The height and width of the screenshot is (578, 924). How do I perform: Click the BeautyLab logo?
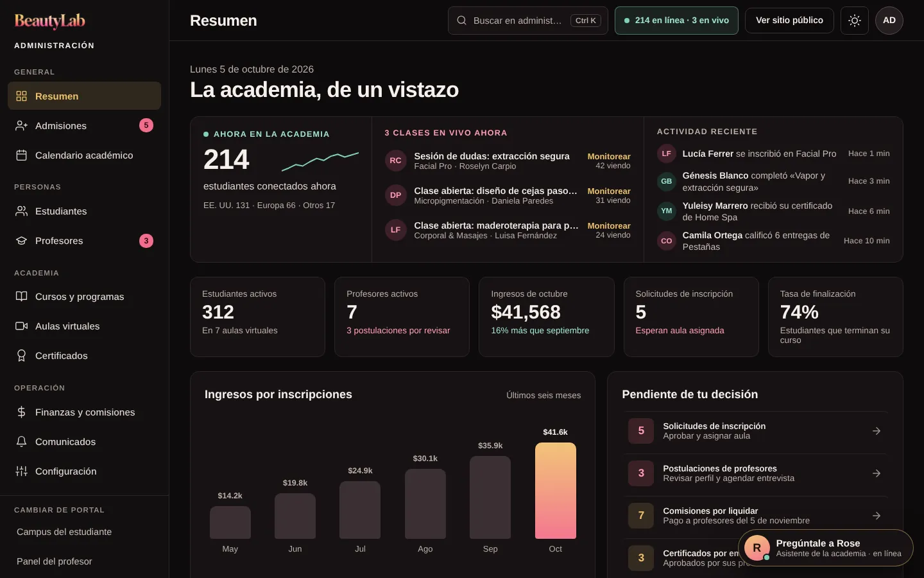pyautogui.click(x=50, y=21)
